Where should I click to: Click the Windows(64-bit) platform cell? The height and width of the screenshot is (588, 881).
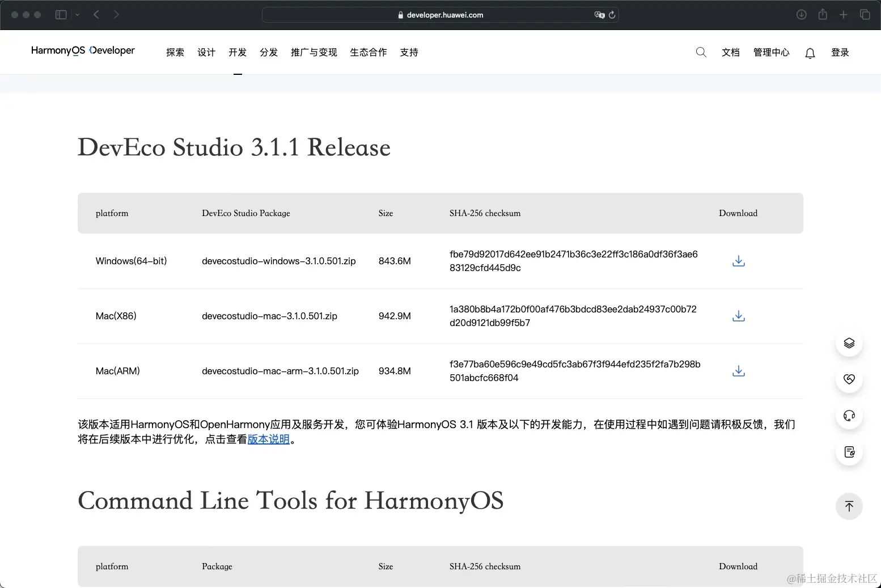pyautogui.click(x=131, y=261)
